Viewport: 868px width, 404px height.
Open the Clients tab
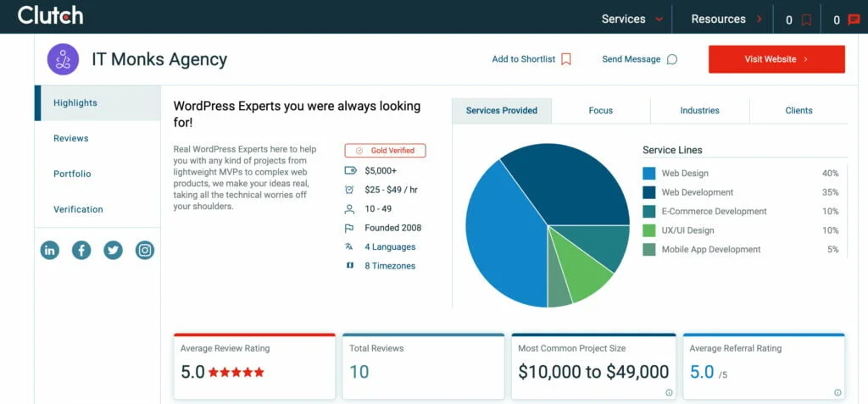pyautogui.click(x=798, y=110)
